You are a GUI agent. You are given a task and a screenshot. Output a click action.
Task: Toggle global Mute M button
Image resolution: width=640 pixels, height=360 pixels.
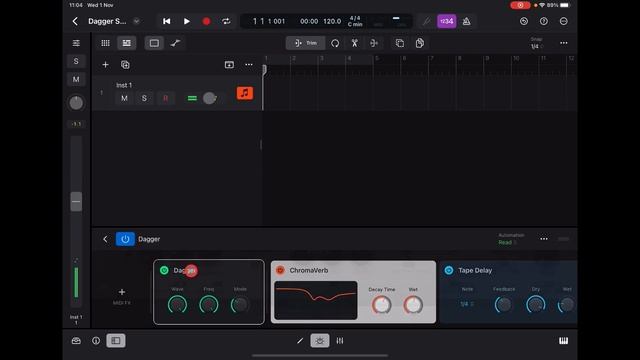point(76,79)
